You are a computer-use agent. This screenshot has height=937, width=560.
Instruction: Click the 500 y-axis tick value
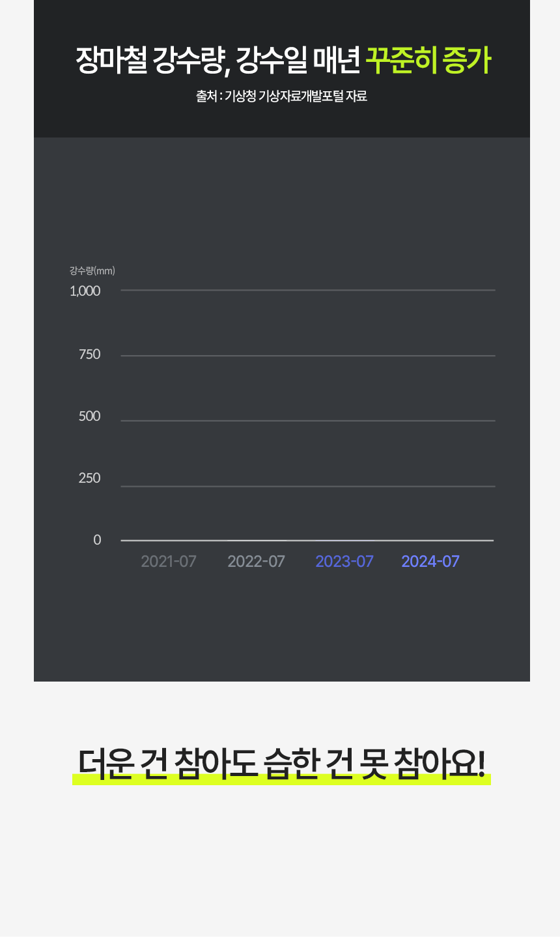[89, 416]
